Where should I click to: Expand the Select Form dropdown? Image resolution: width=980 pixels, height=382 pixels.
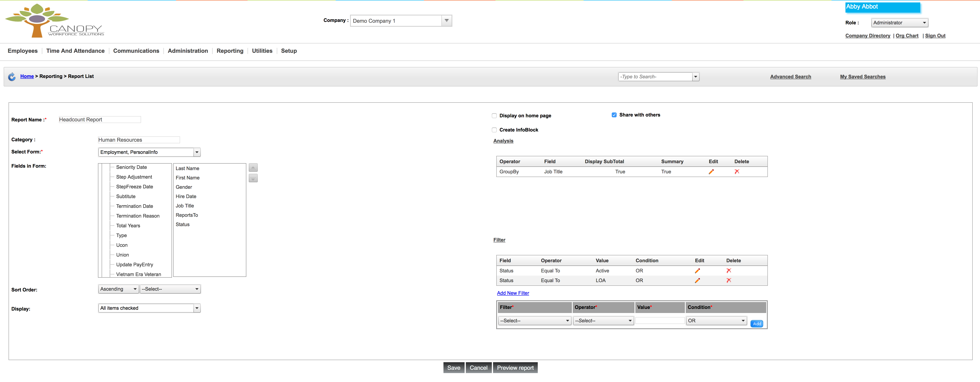(x=197, y=152)
